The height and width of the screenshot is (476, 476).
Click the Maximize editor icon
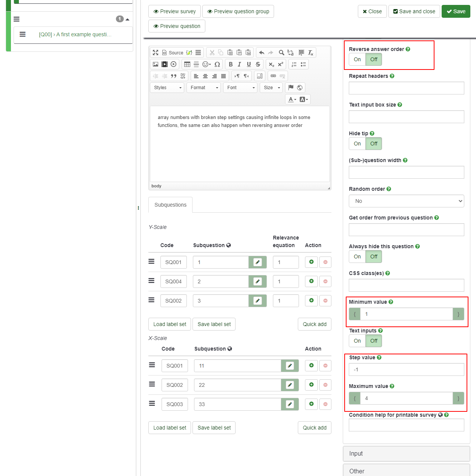pos(156,53)
